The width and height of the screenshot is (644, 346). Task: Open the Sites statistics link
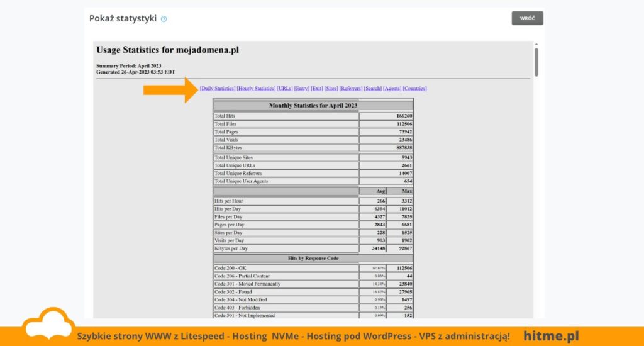click(331, 88)
